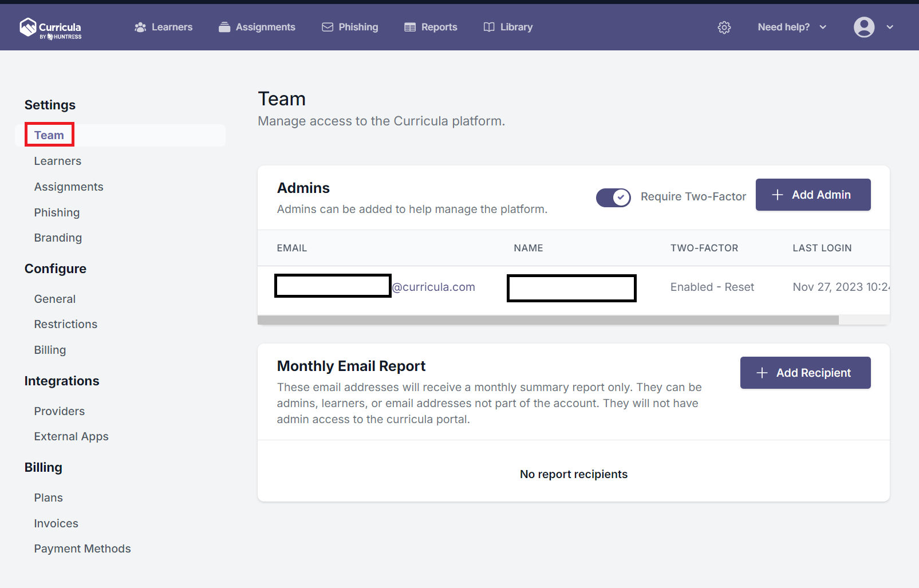Click the Reset two-factor link
Viewport: 919px width, 588px height.
[x=739, y=287]
